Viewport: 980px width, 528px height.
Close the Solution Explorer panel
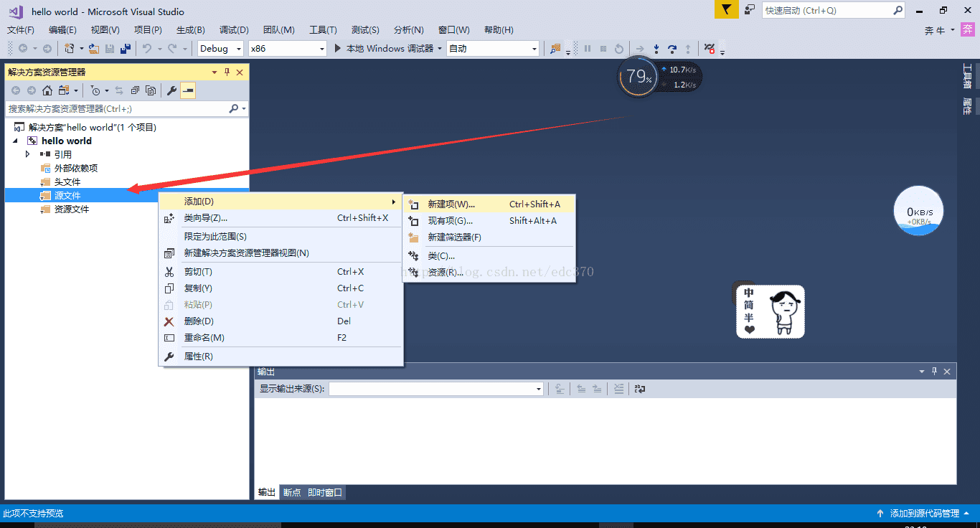240,72
